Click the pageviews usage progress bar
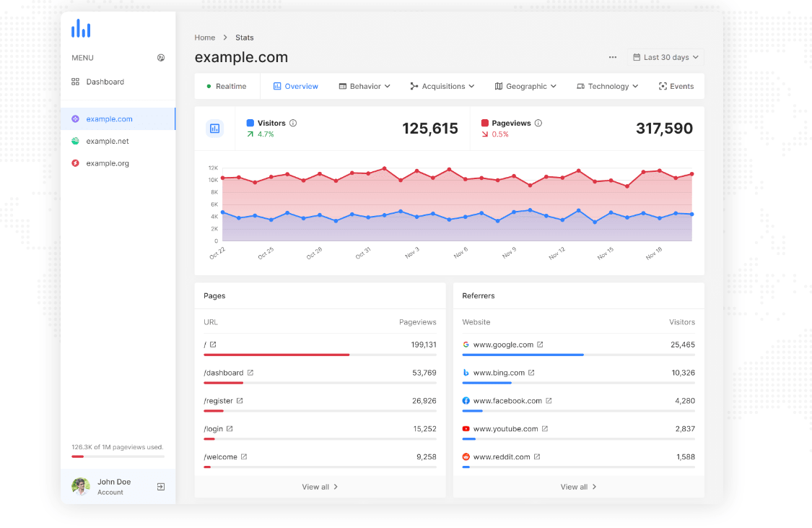 118,456
